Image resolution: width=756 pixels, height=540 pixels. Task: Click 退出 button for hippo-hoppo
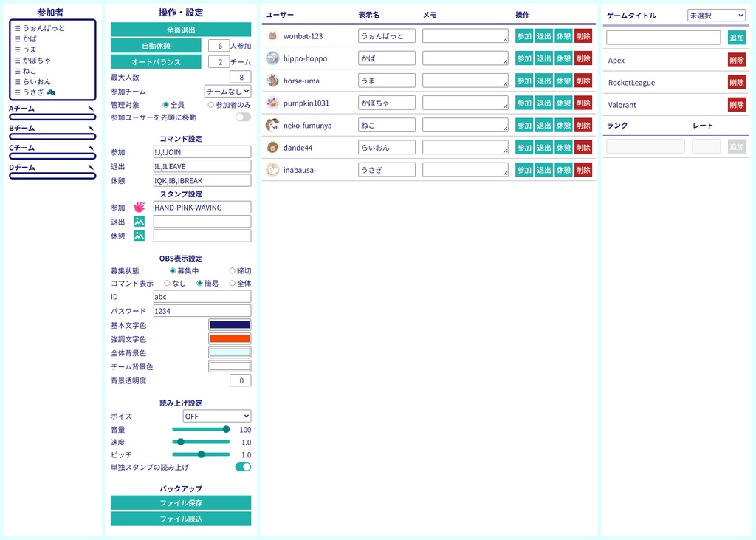tap(544, 58)
